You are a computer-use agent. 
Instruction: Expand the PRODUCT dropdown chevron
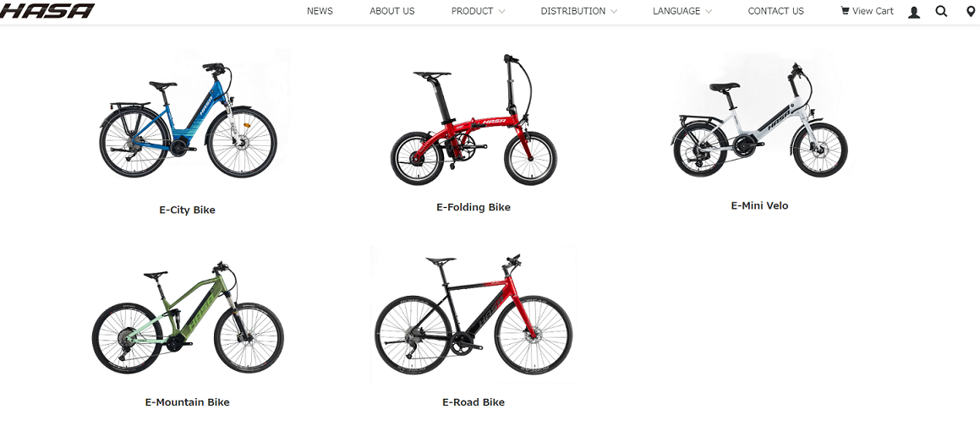coord(502,11)
